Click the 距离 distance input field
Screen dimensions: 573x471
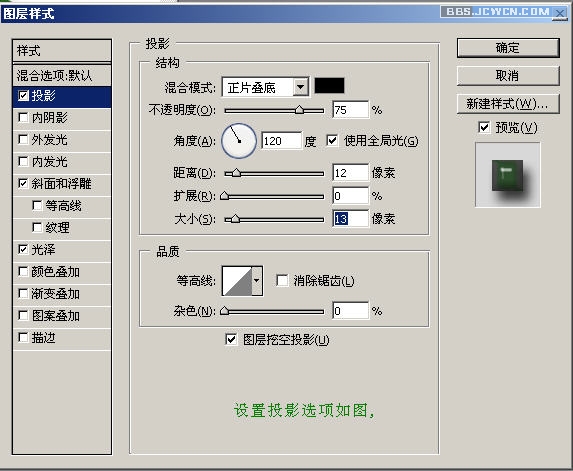pos(350,172)
